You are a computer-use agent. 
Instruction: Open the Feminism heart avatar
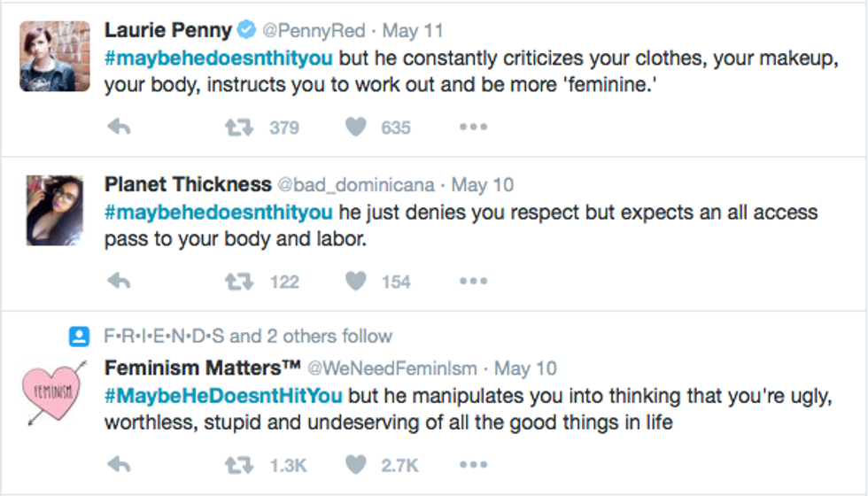pos(55,391)
